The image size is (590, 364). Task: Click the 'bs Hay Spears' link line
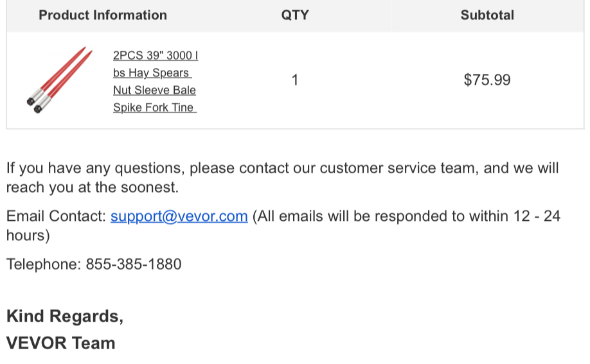(152, 73)
